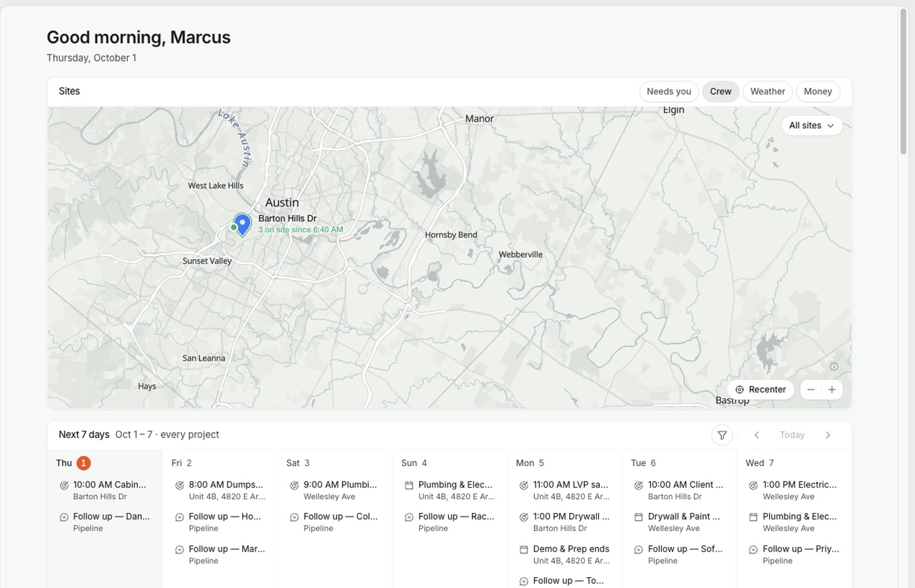This screenshot has height=588, width=915.
Task: Open the 1:00 PM Drywall event on Monday
Action: click(x=564, y=522)
